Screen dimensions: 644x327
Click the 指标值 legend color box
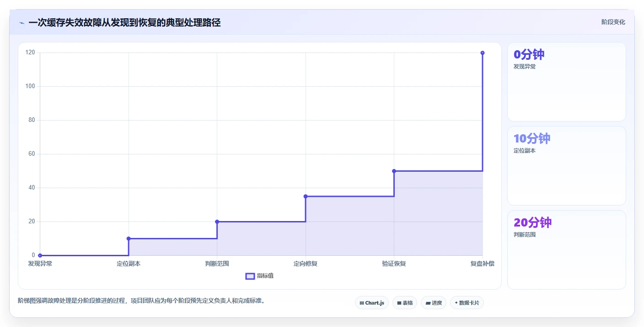click(250, 276)
